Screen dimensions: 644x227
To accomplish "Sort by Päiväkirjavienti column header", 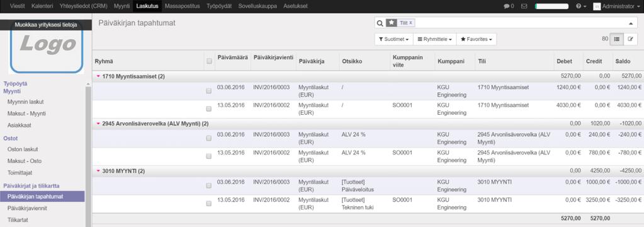I will coord(274,57).
